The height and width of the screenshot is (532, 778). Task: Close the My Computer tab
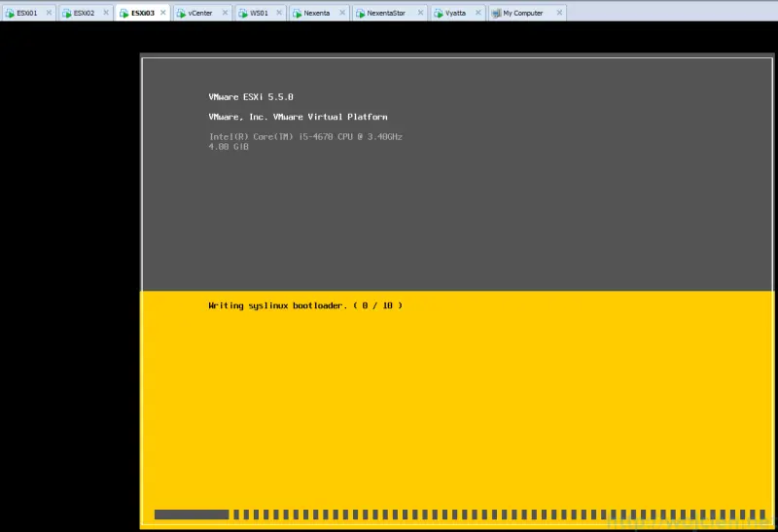tap(559, 13)
